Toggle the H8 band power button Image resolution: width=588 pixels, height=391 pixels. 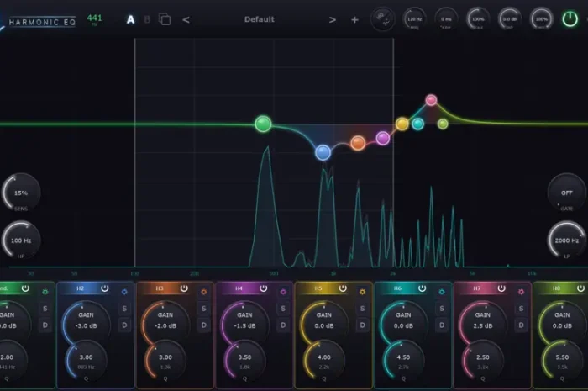coord(580,288)
